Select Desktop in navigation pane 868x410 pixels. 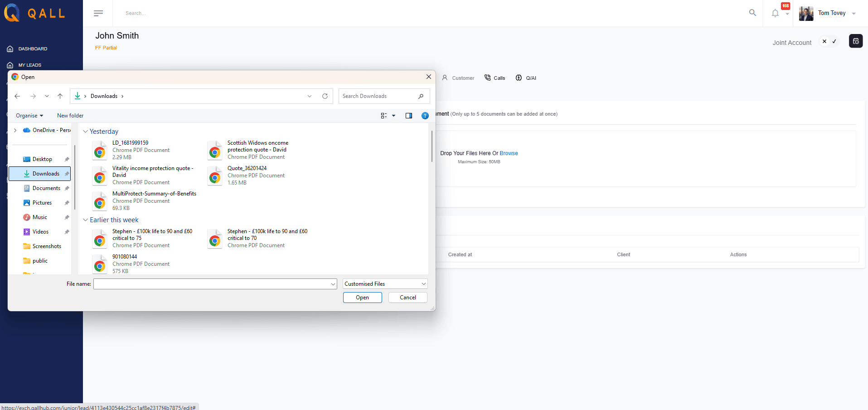(x=42, y=159)
